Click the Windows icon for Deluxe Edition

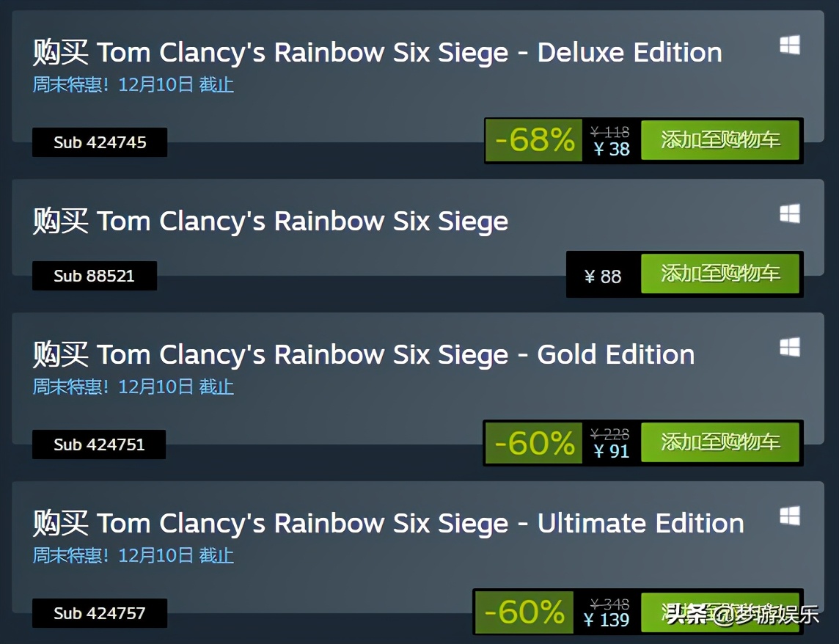pos(790,45)
